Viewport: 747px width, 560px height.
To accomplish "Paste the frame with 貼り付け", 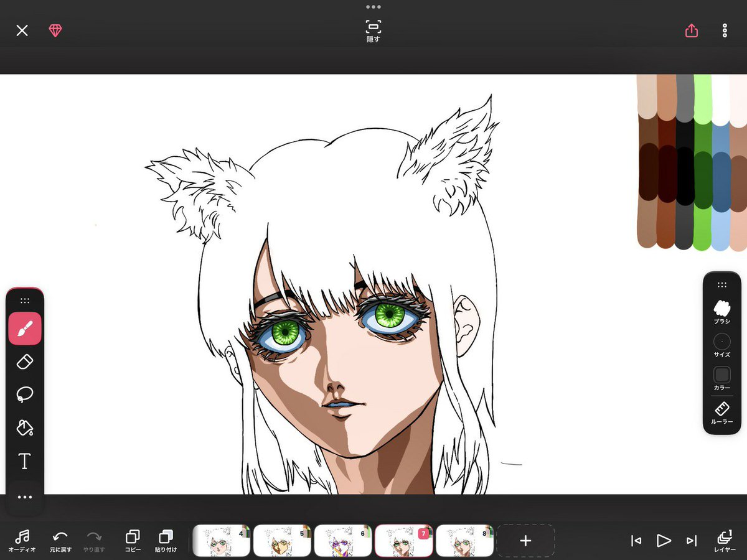I will point(166,541).
